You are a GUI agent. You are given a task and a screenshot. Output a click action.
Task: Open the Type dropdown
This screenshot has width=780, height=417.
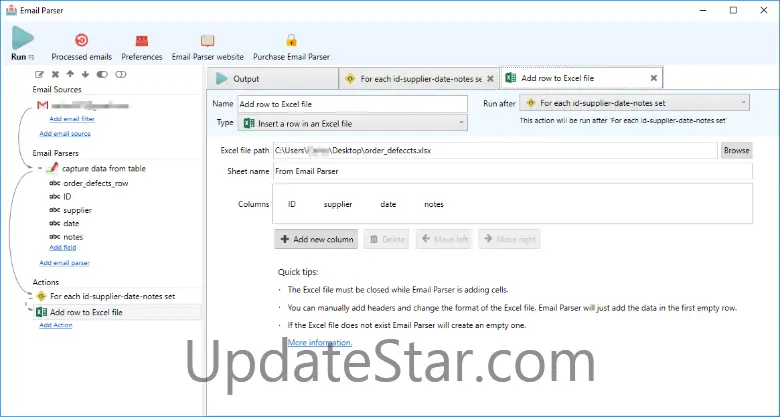353,123
